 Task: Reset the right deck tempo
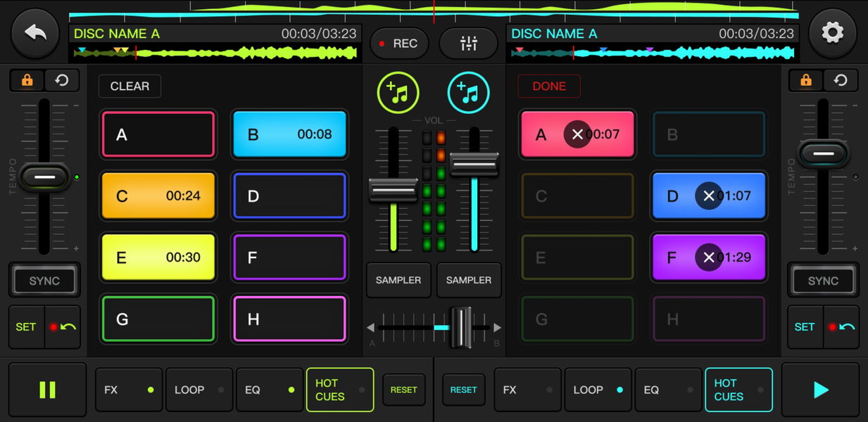point(841,80)
